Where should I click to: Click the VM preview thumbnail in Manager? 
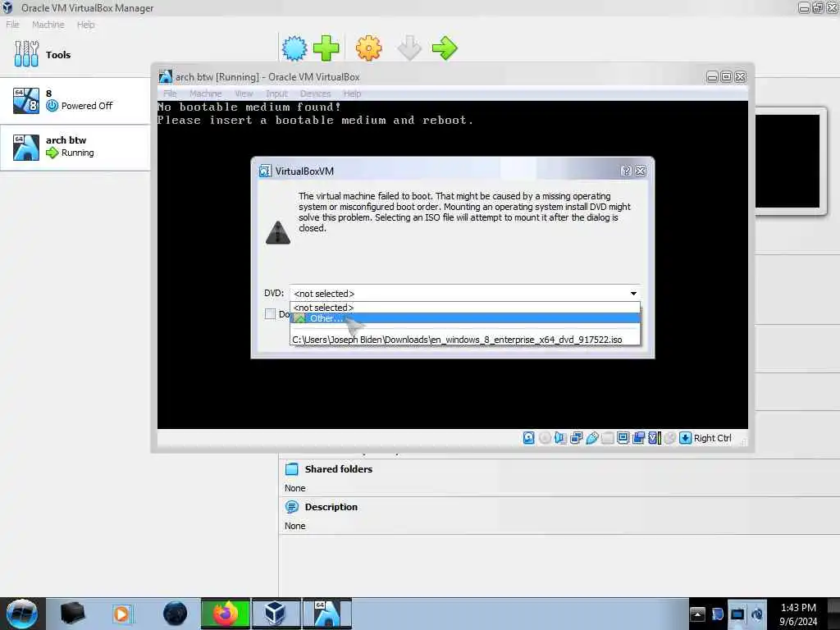click(x=787, y=161)
